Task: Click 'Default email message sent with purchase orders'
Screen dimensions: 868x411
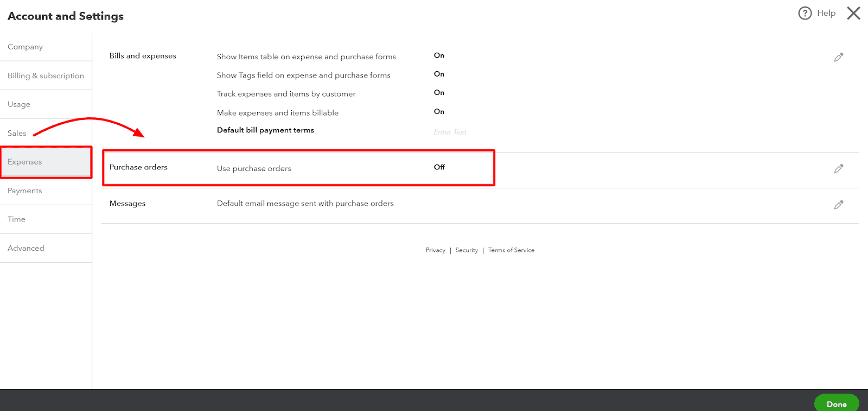Action: tap(305, 204)
